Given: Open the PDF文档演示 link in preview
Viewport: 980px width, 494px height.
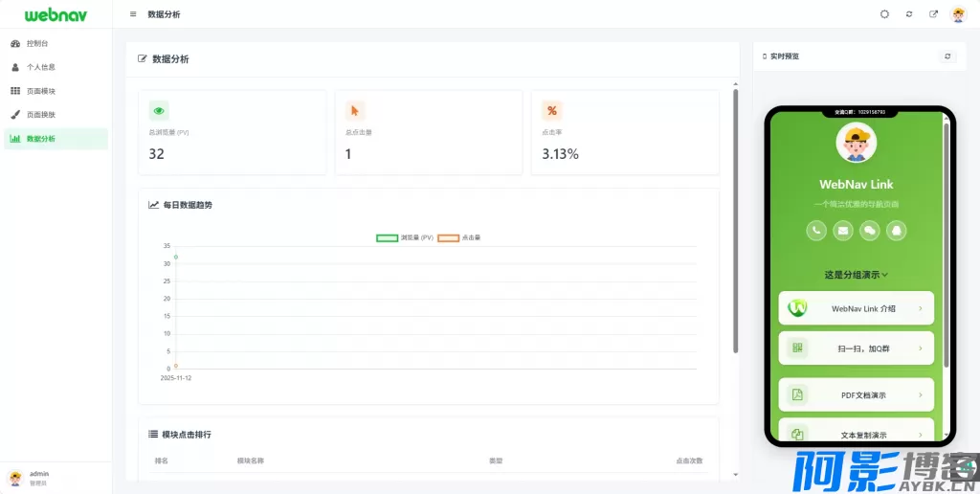Looking at the screenshot, I should (856, 394).
